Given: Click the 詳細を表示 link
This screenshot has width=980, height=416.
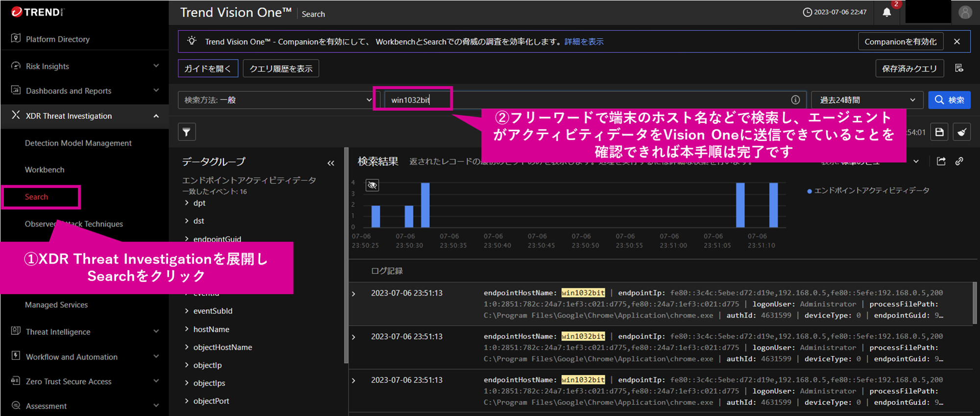Looking at the screenshot, I should click(584, 42).
